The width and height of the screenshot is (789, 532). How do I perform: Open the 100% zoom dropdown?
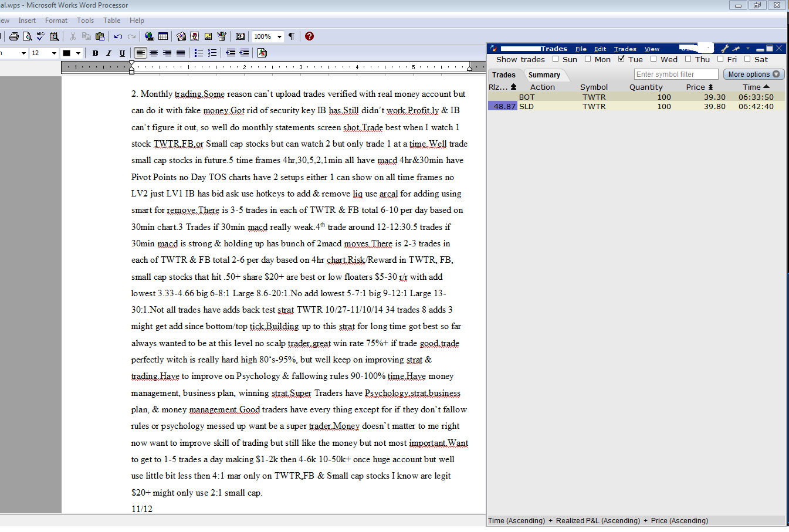[279, 36]
